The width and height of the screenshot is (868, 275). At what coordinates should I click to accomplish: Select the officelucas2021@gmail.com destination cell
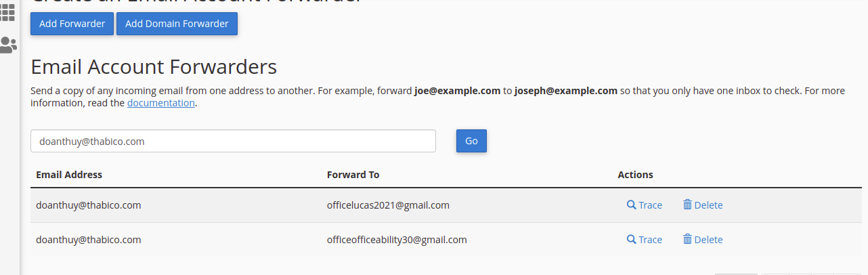pos(388,205)
